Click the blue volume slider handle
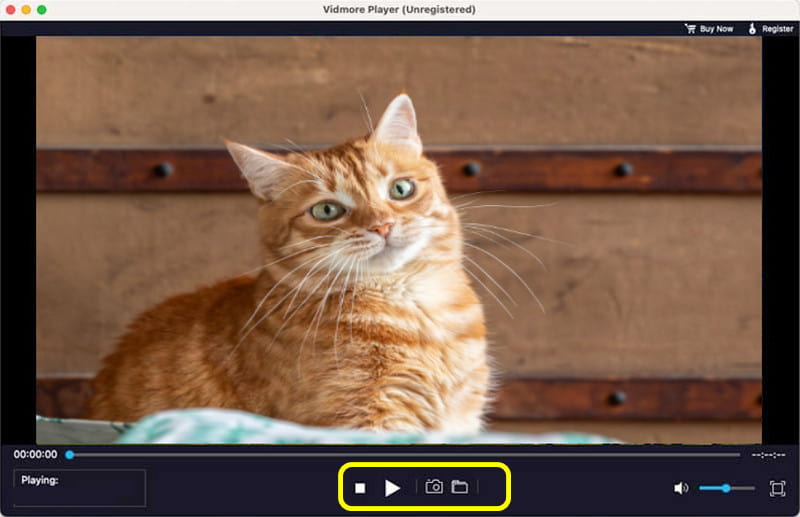 [x=725, y=488]
